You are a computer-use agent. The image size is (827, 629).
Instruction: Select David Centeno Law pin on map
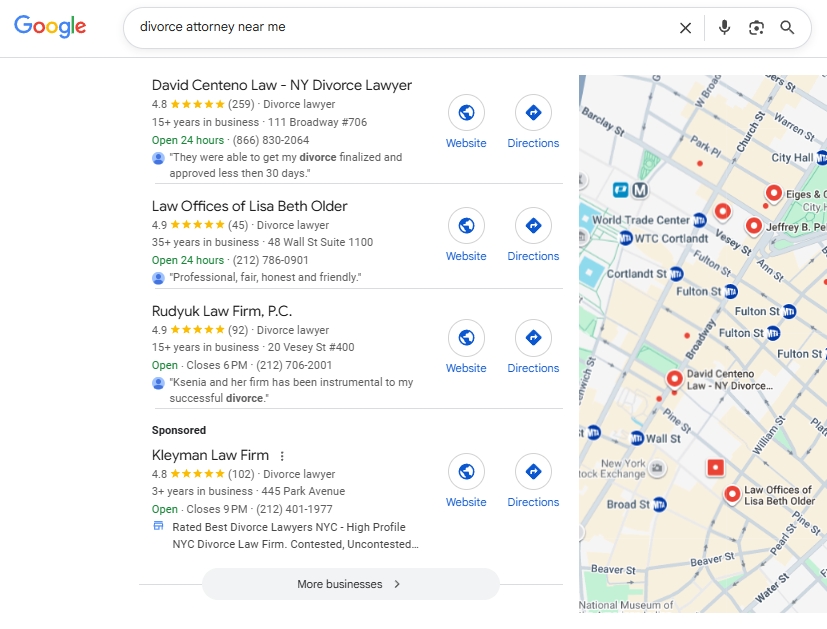(675, 380)
